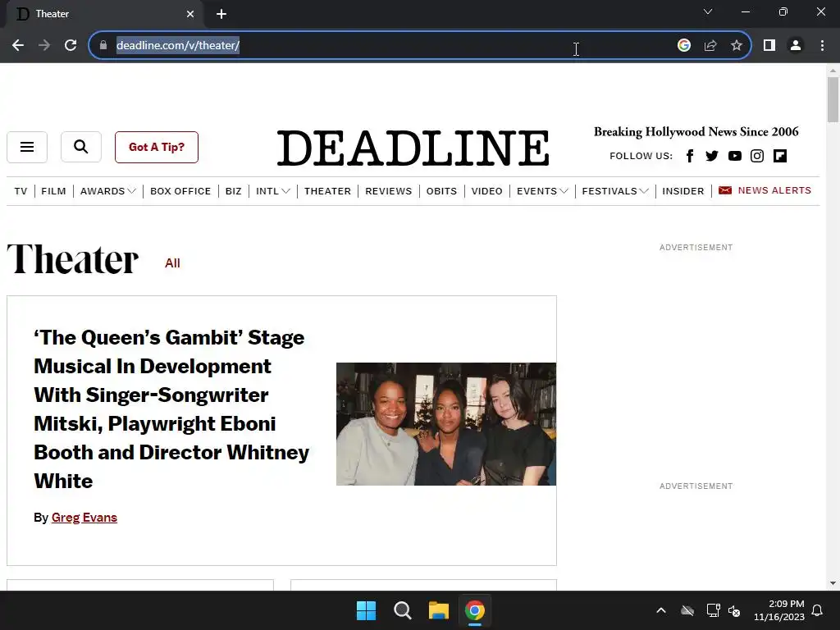Open the Box Office section
Screen dimensions: 840x630
(180, 191)
